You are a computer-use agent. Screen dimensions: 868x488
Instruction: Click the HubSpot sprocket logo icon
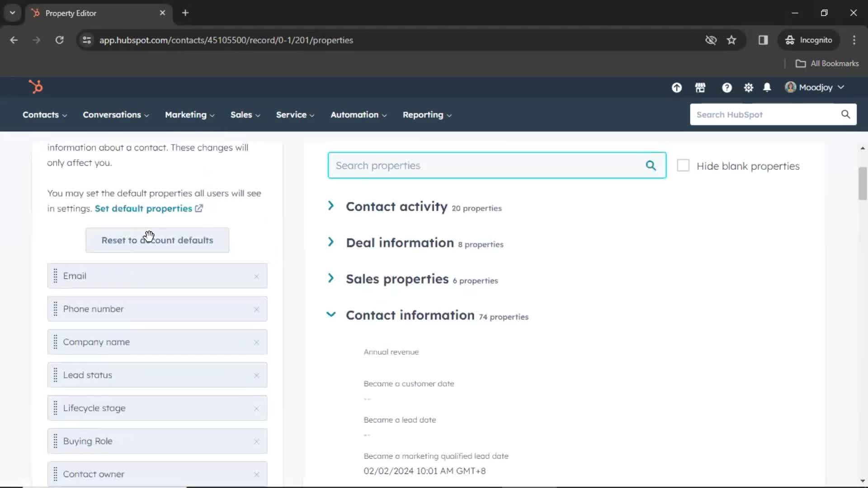(35, 87)
